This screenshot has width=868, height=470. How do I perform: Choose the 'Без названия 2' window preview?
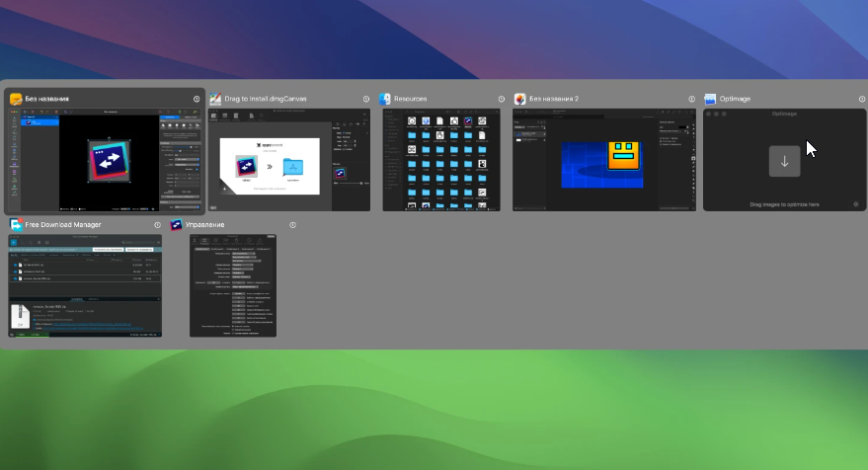(x=604, y=161)
